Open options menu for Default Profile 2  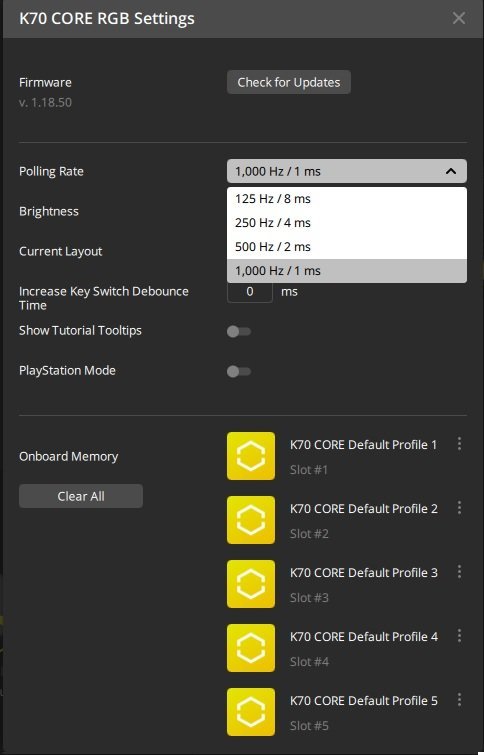pos(459,508)
